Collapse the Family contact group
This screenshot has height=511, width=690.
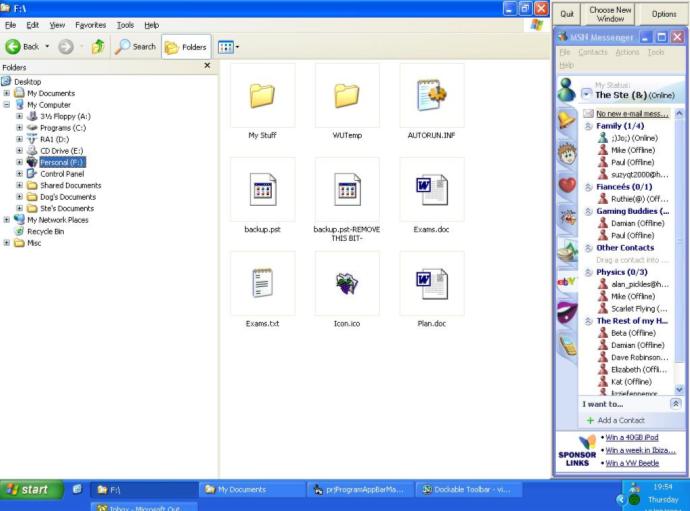click(588, 126)
